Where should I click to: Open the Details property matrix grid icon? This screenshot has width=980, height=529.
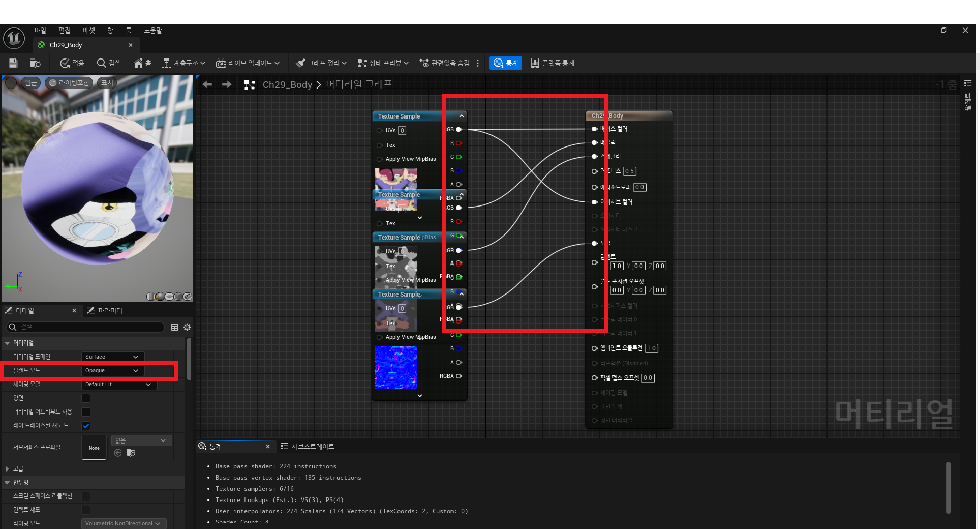[175, 327]
